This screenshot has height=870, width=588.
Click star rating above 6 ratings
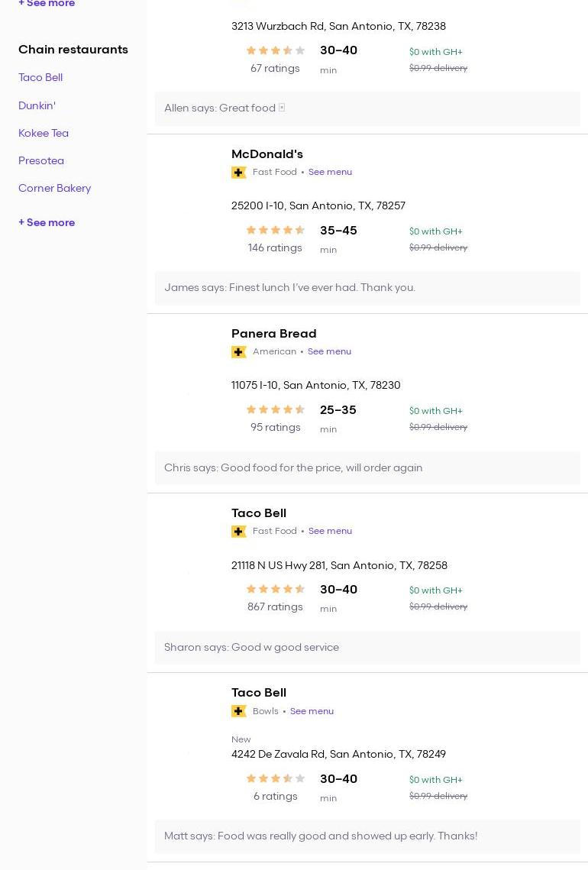pyautogui.click(x=275, y=778)
